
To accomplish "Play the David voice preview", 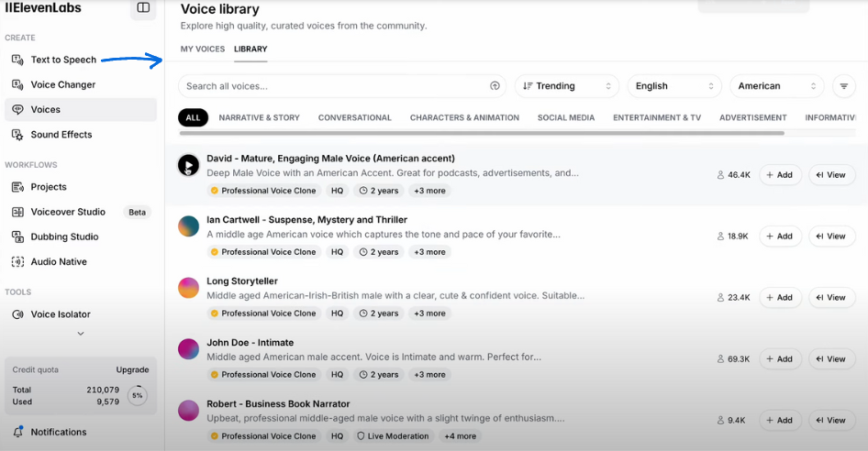I will pyautogui.click(x=188, y=165).
